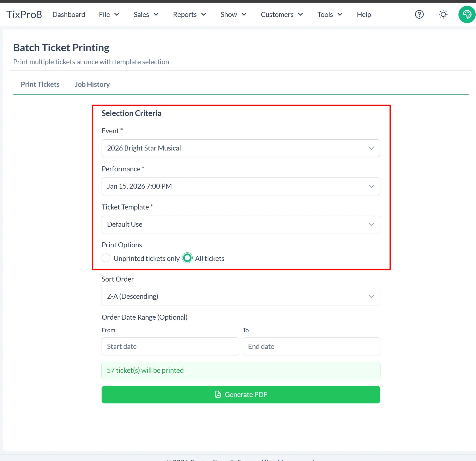Toggle light/dark theme sun icon

click(x=443, y=14)
